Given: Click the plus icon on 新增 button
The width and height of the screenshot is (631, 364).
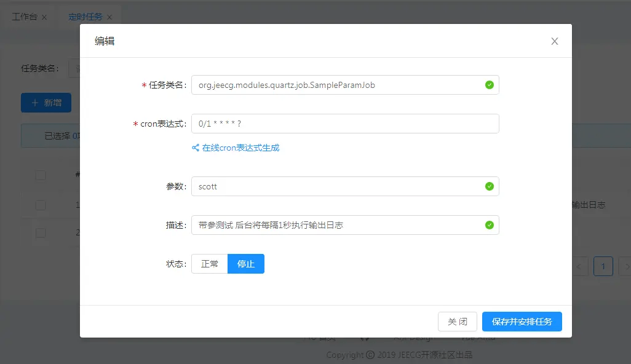Looking at the screenshot, I should point(35,103).
